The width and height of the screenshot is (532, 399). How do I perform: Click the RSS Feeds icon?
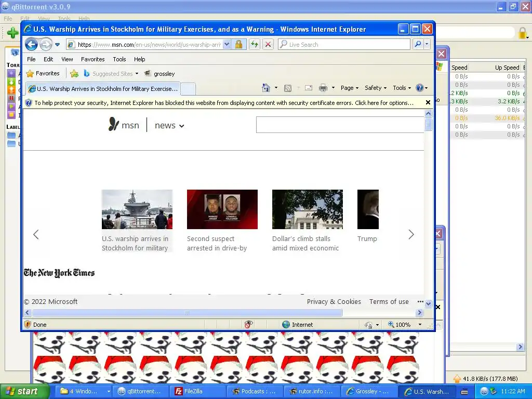(x=288, y=88)
